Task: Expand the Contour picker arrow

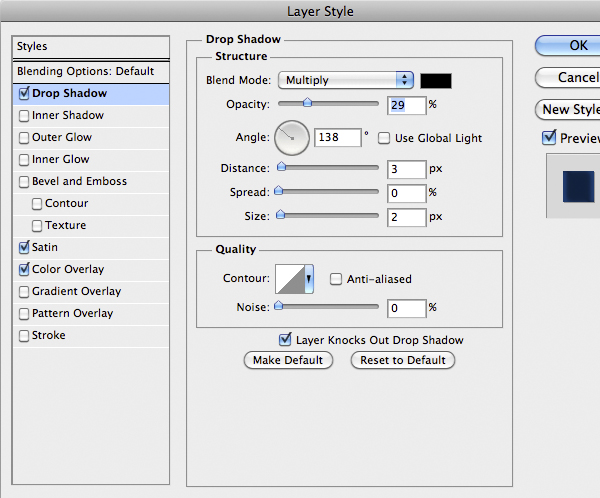Action: point(309,279)
